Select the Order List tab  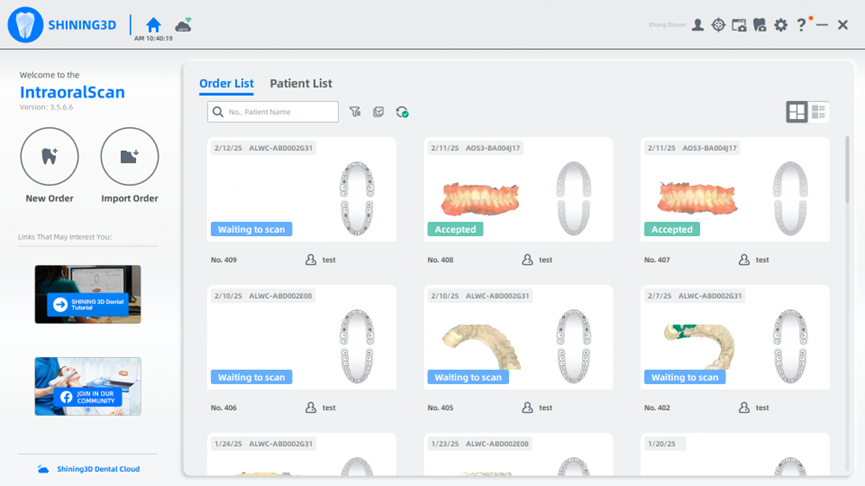click(x=226, y=83)
